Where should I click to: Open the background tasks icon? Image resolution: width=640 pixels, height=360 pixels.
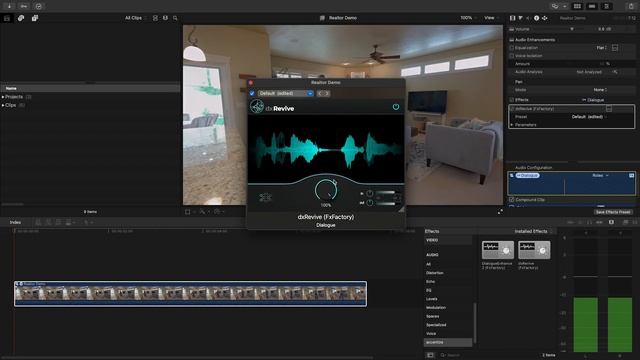[x=38, y=6]
